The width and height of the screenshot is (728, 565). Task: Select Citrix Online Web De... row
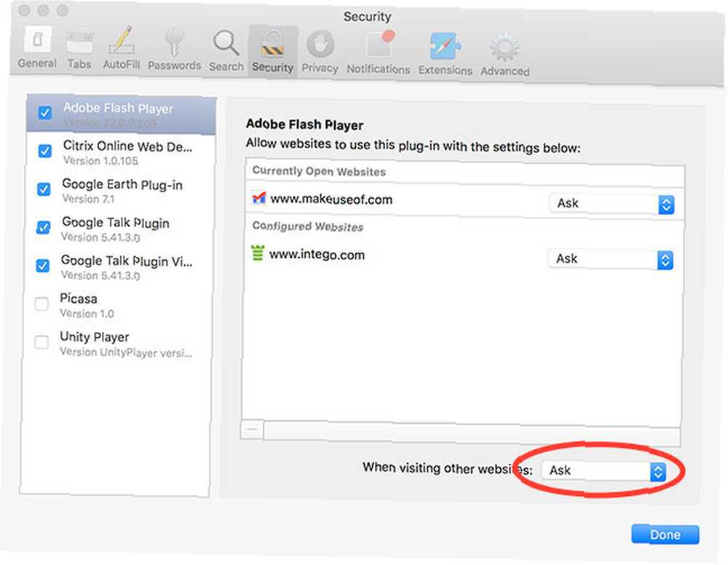(x=121, y=152)
